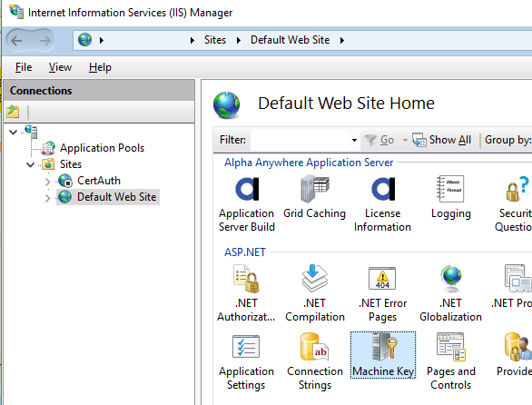Select Sites in the connections tree
This screenshot has width=532, height=405.
point(71,164)
